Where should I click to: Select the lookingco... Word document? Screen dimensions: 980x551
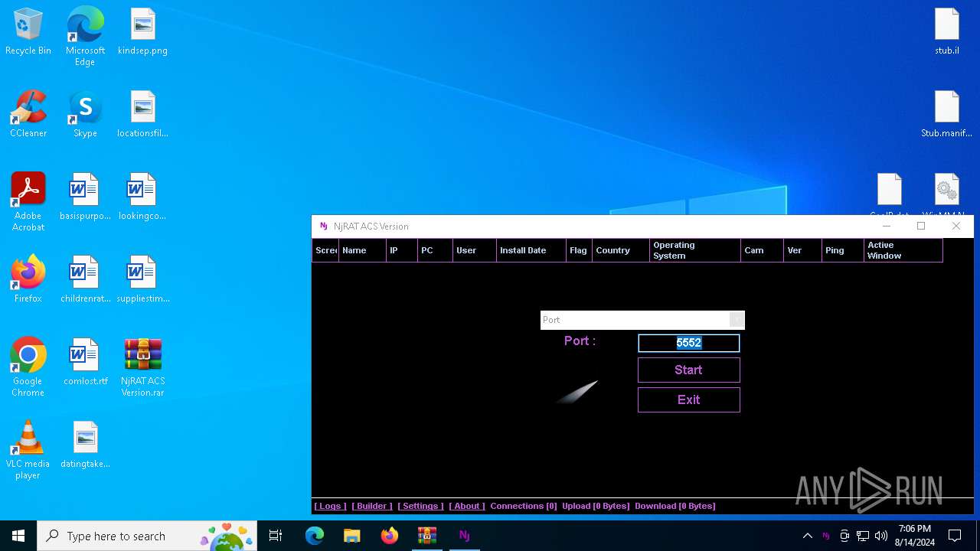pyautogui.click(x=142, y=197)
